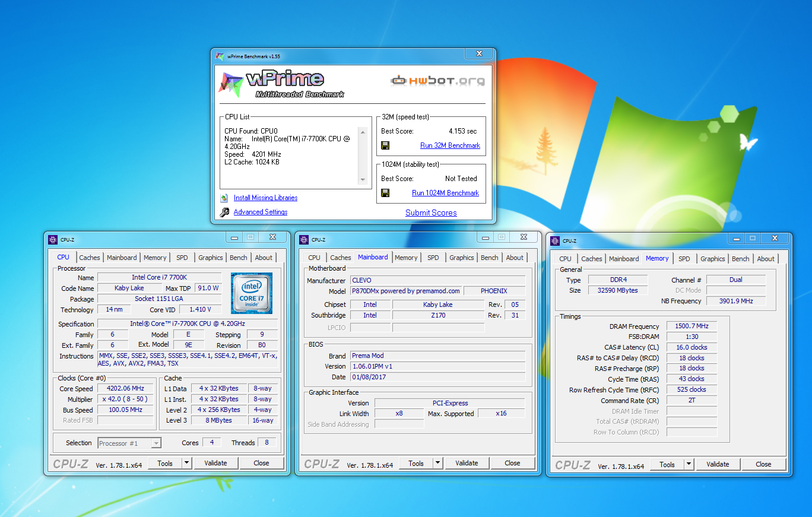Select Memory tab in Mainboard window

coord(406,258)
